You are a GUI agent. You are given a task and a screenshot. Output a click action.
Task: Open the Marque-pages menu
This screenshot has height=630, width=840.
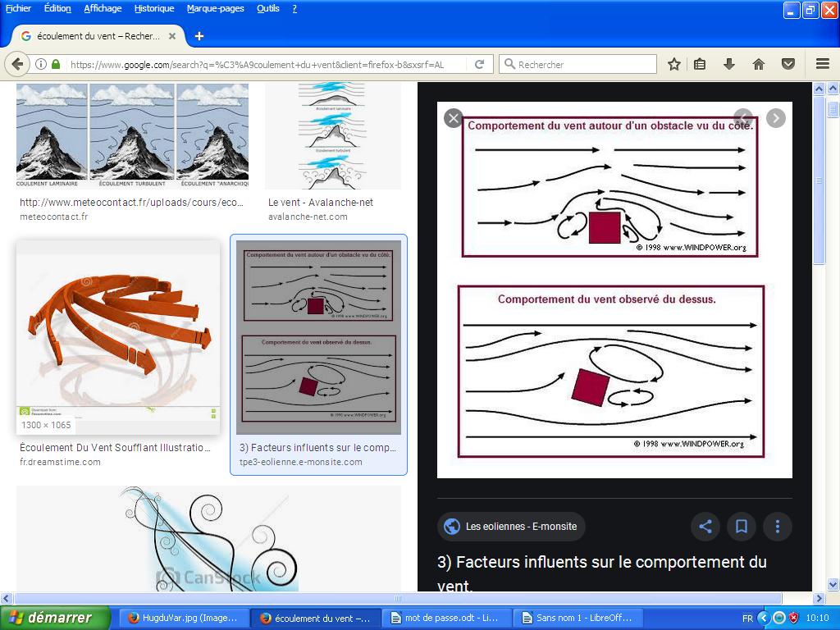click(x=215, y=8)
